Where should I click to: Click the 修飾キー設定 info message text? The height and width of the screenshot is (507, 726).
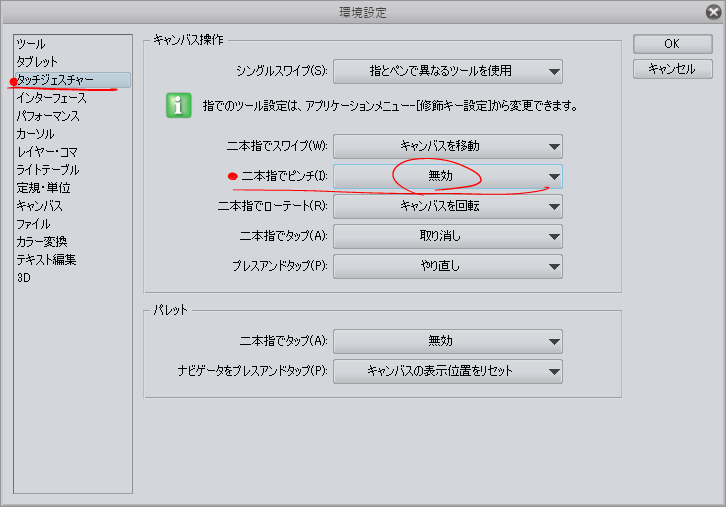[x=390, y=106]
